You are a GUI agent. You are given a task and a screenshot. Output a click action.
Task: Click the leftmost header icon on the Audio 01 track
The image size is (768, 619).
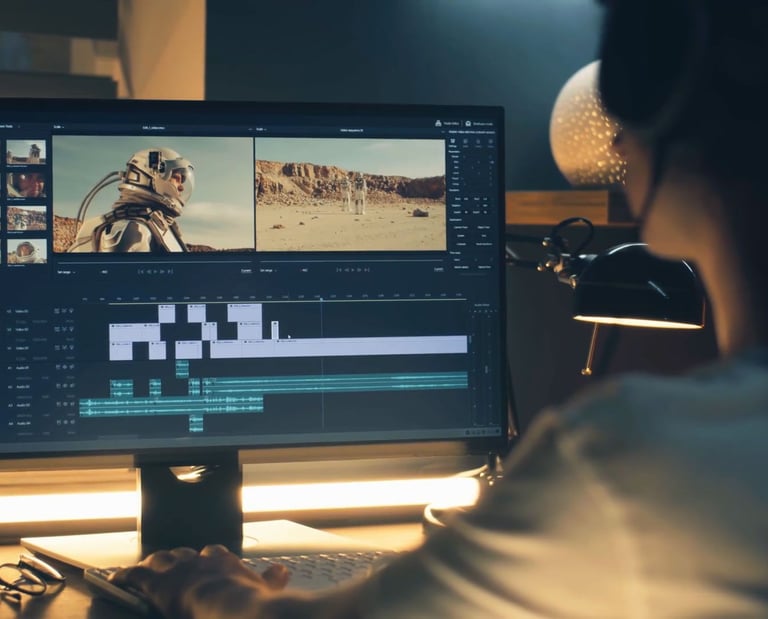tap(58, 367)
